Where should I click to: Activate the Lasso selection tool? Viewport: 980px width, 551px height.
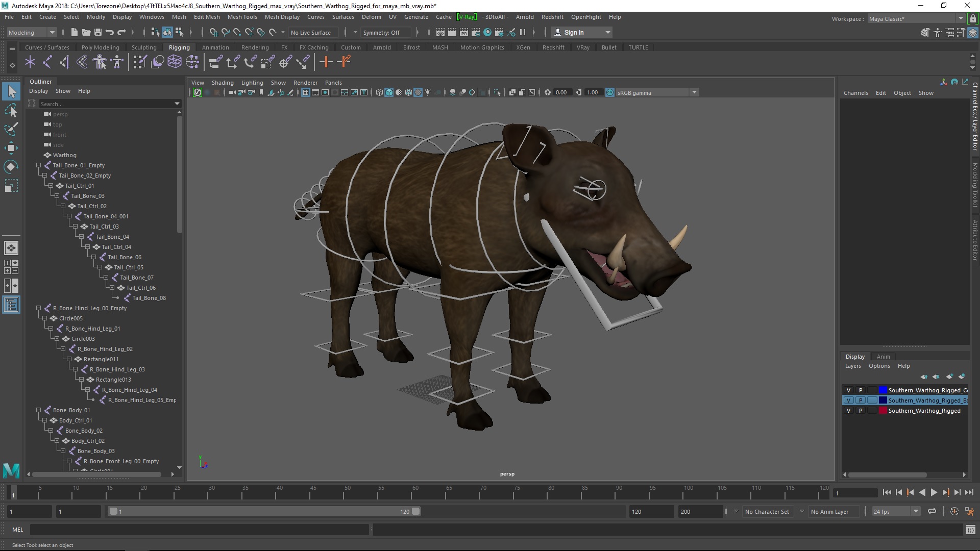pos(11,110)
